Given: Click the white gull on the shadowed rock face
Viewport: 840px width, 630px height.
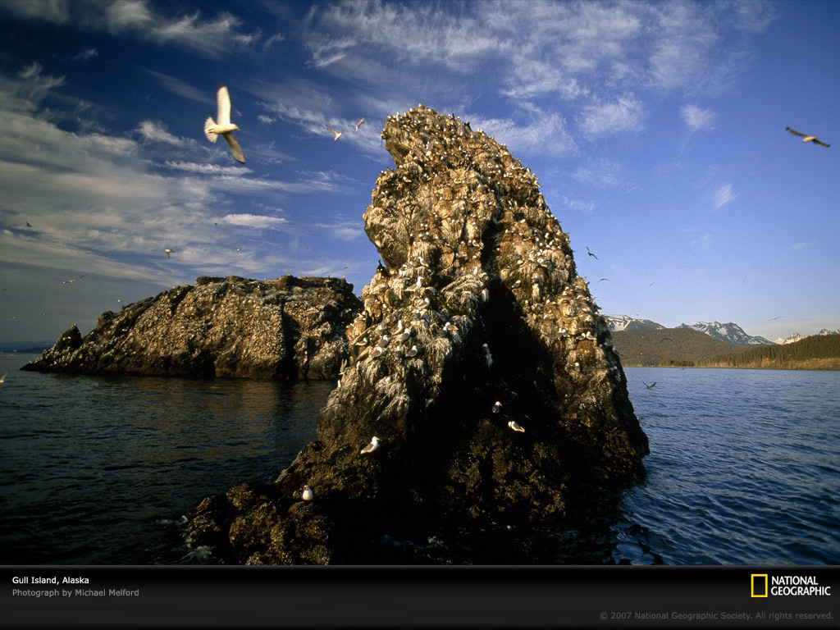Looking at the screenshot, I should [515, 426].
